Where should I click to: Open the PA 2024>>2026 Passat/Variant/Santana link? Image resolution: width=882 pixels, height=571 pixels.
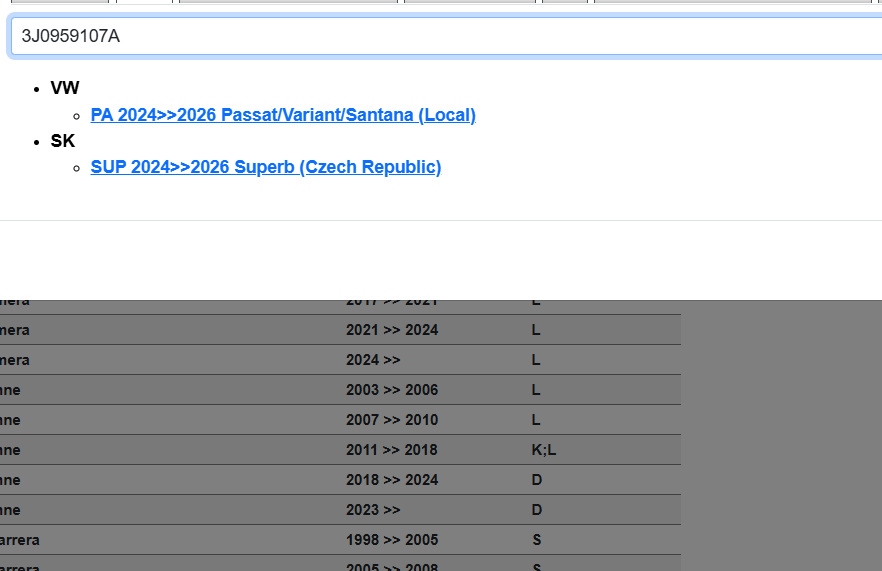pos(283,115)
